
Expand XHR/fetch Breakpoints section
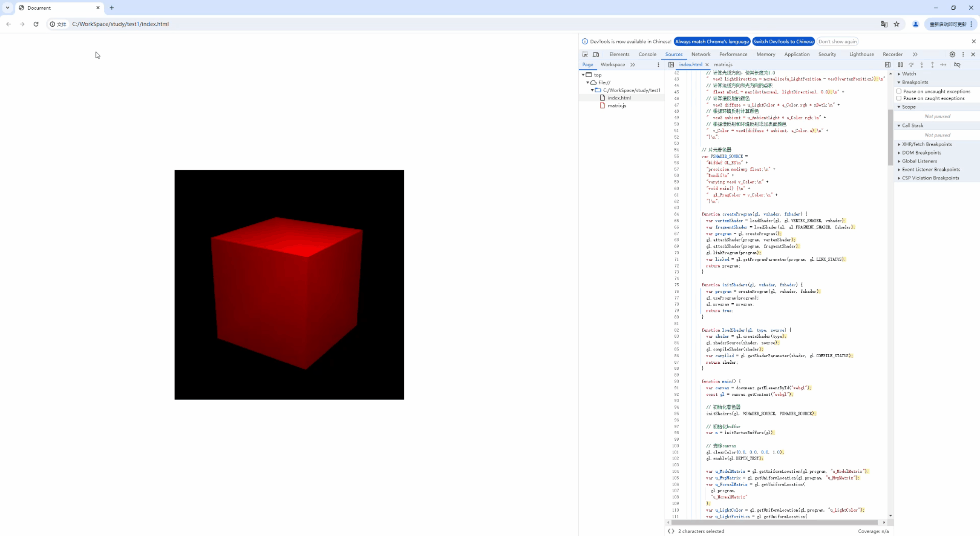[x=926, y=144]
